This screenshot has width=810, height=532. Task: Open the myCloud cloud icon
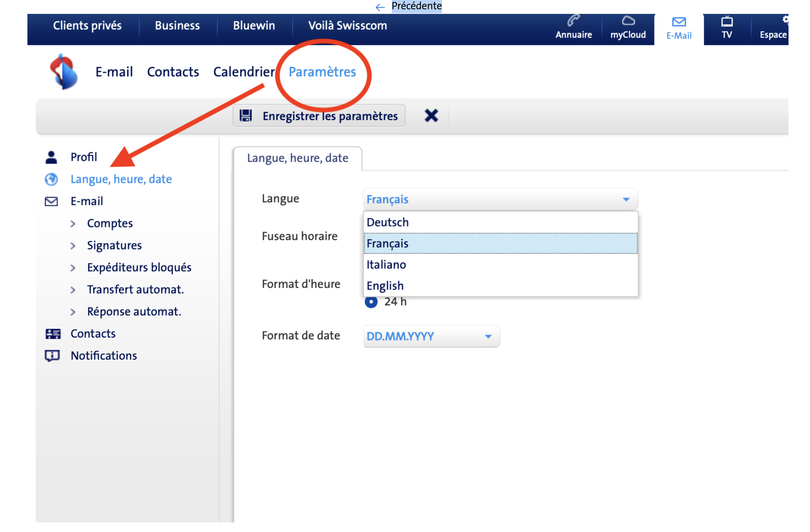coord(628,21)
